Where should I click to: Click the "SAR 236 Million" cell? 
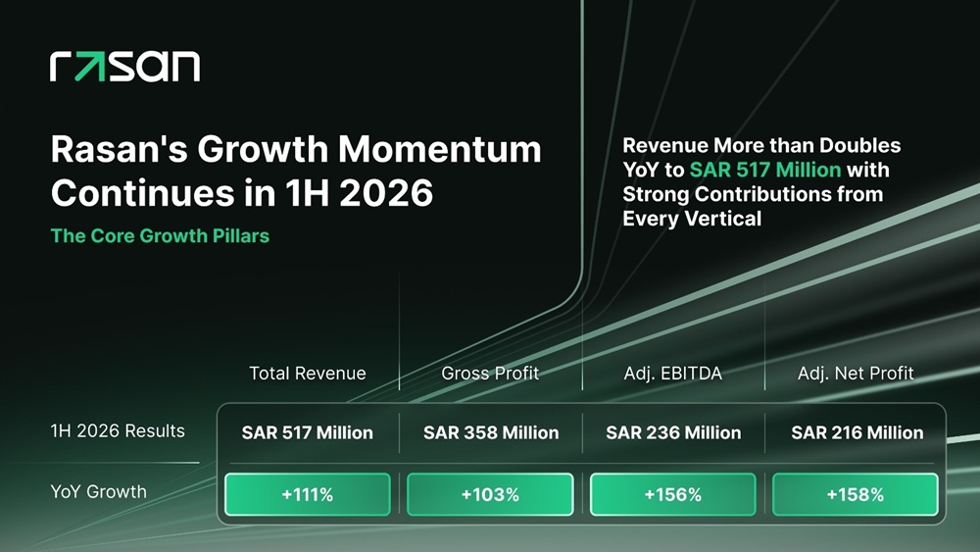pos(673,432)
